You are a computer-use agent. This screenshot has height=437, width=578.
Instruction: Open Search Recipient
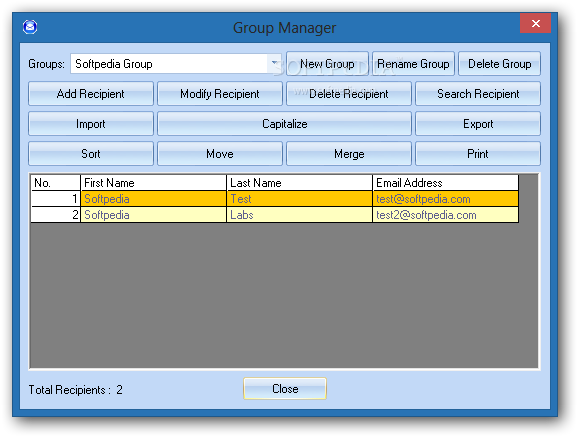[478, 94]
